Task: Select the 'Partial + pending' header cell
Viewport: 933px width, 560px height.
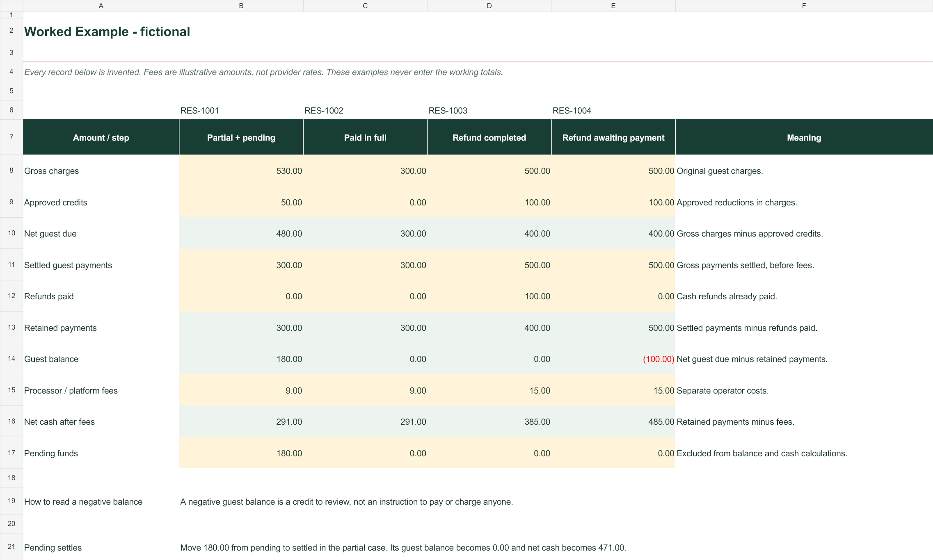Action: click(x=241, y=137)
